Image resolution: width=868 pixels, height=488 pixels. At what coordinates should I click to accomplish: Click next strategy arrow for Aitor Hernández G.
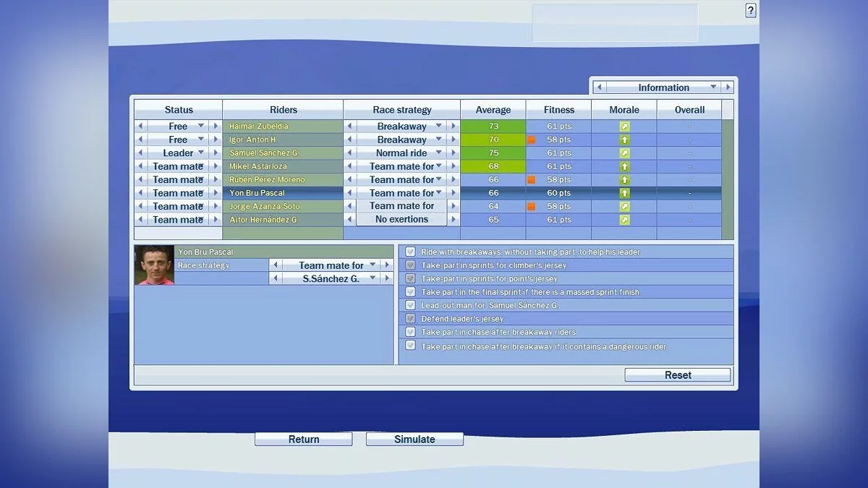pos(454,220)
